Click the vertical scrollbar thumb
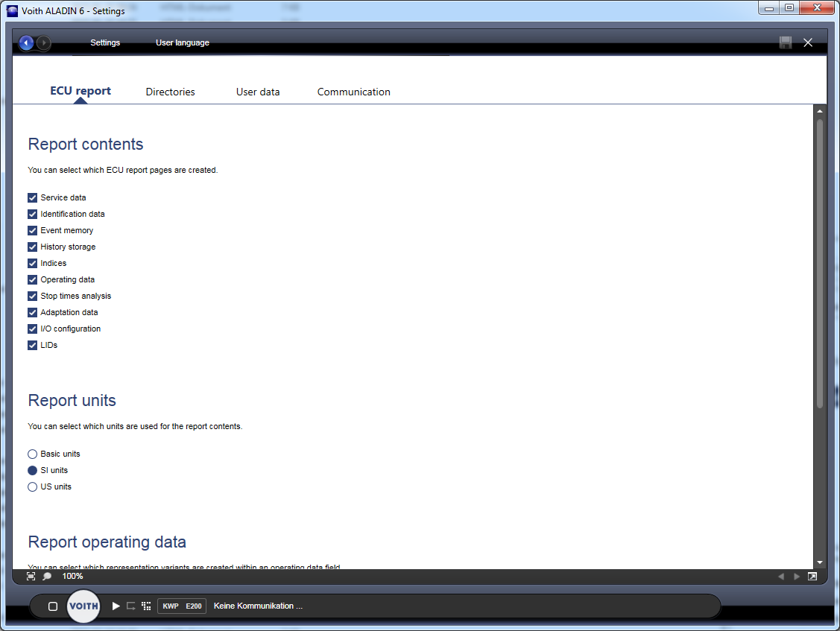The image size is (840, 631). 820,264
